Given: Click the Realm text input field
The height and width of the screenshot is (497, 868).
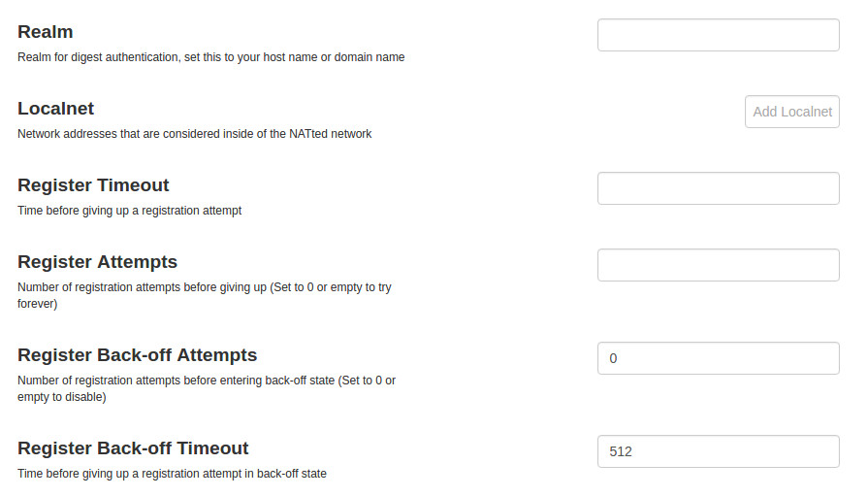Looking at the screenshot, I should [718, 35].
